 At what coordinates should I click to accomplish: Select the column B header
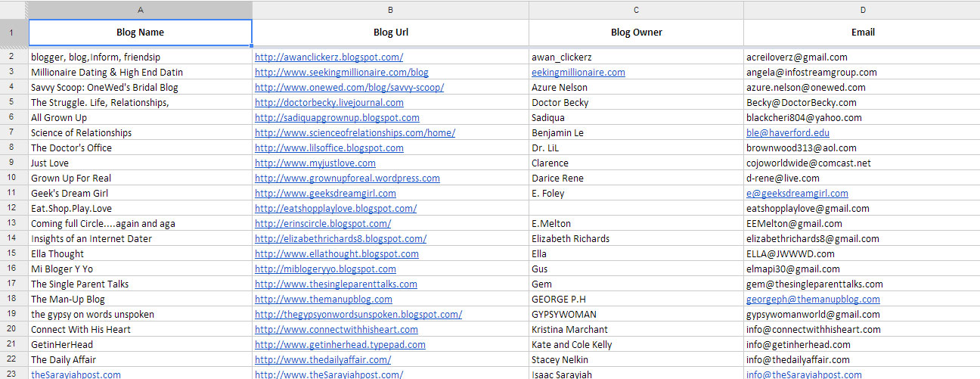[x=390, y=10]
